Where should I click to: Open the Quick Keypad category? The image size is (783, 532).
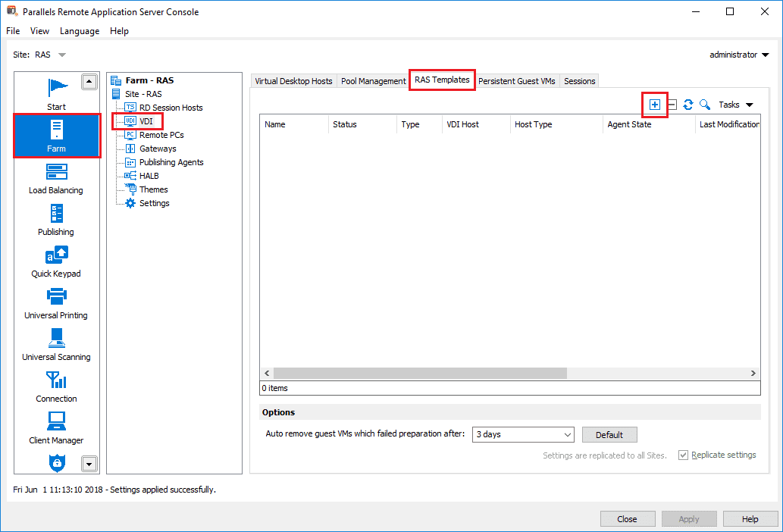[x=56, y=262]
